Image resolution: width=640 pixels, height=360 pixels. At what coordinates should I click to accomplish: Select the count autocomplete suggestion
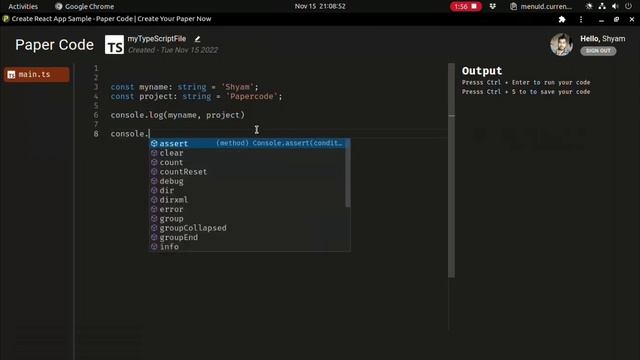[x=247, y=162]
